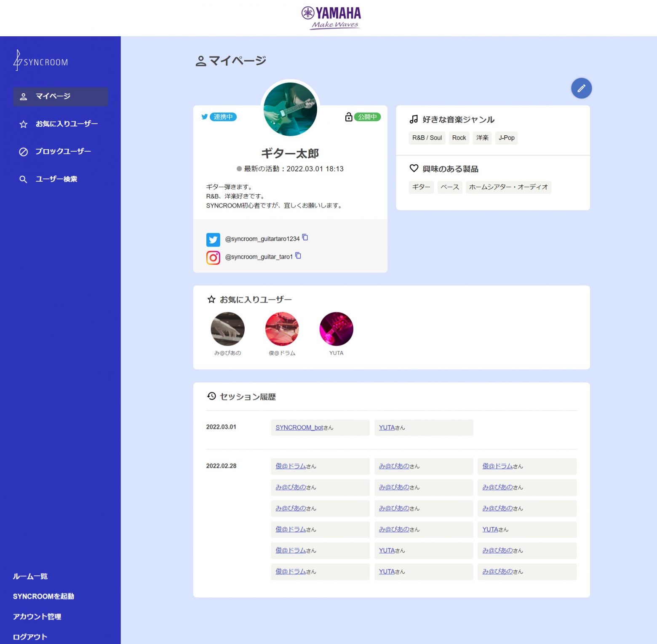Image resolution: width=657 pixels, height=644 pixels.
Task: Open アカウント管理 in sidebar
Action: tap(37, 617)
